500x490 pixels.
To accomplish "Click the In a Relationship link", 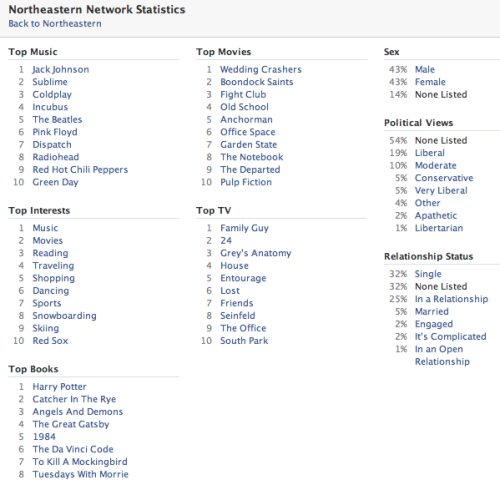I will point(451,299).
